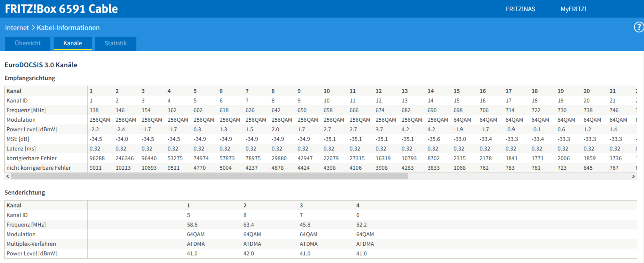This screenshot has width=644, height=263.
Task: Click the upstream Frequenz value 63.4
Action: (x=249, y=225)
